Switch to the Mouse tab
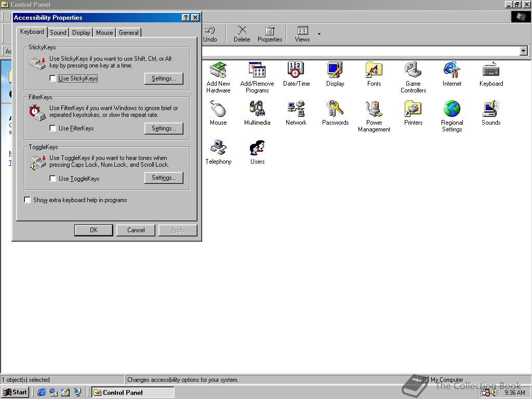Image resolution: width=532 pixels, height=399 pixels. (x=104, y=33)
